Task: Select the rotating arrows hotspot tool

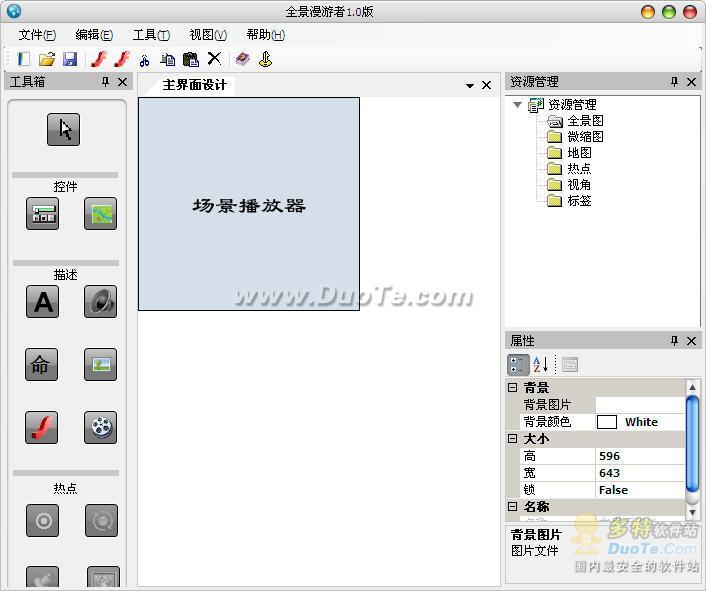Action: [x=101, y=521]
